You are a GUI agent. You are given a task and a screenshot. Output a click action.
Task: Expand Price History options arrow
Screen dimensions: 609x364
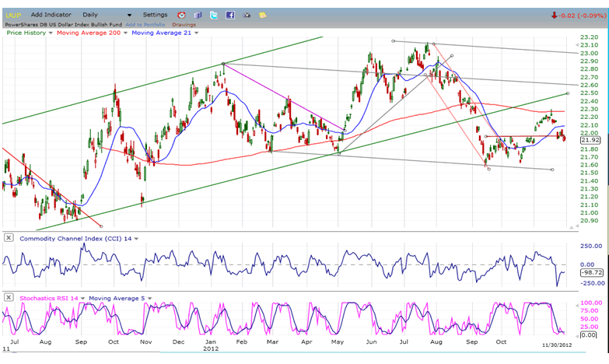[x=51, y=33]
